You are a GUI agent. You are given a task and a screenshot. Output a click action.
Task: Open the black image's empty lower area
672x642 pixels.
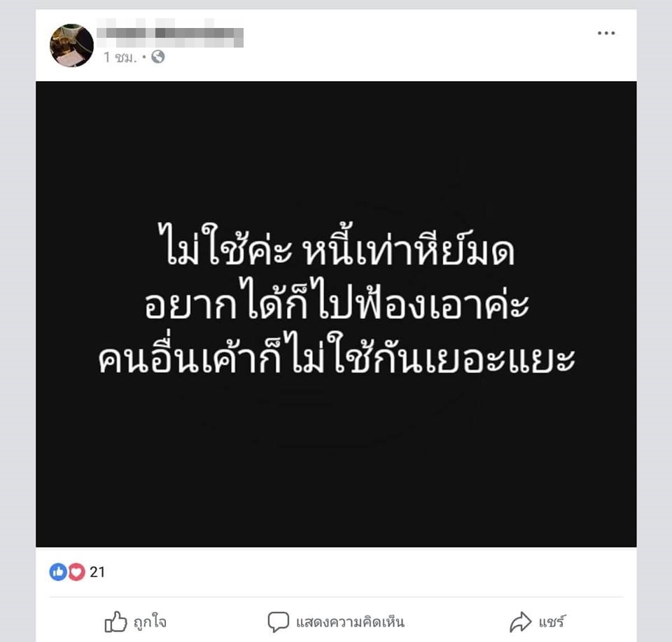(336, 463)
